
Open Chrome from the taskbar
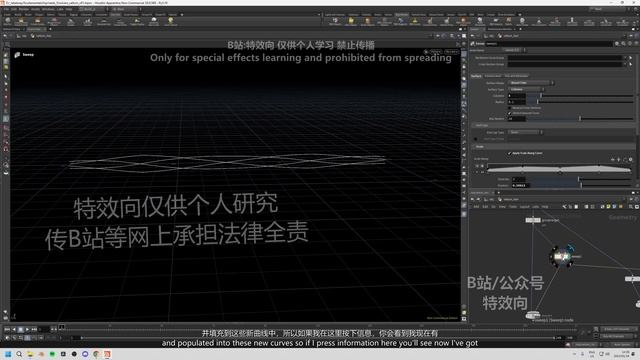pos(96,354)
